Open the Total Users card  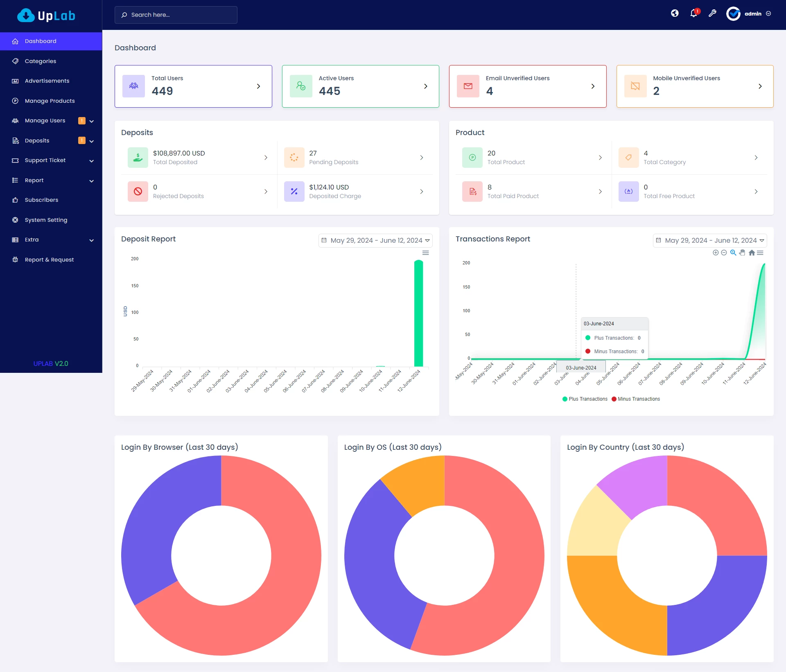pyautogui.click(x=193, y=86)
